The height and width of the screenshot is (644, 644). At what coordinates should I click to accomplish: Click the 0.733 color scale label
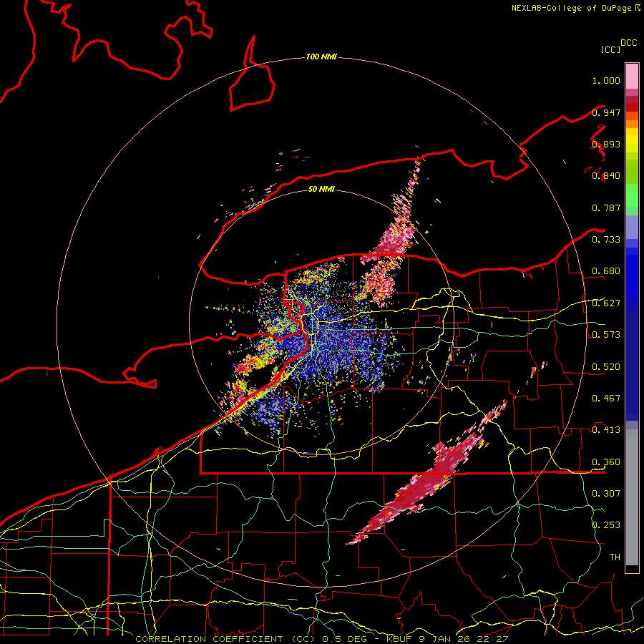point(606,240)
